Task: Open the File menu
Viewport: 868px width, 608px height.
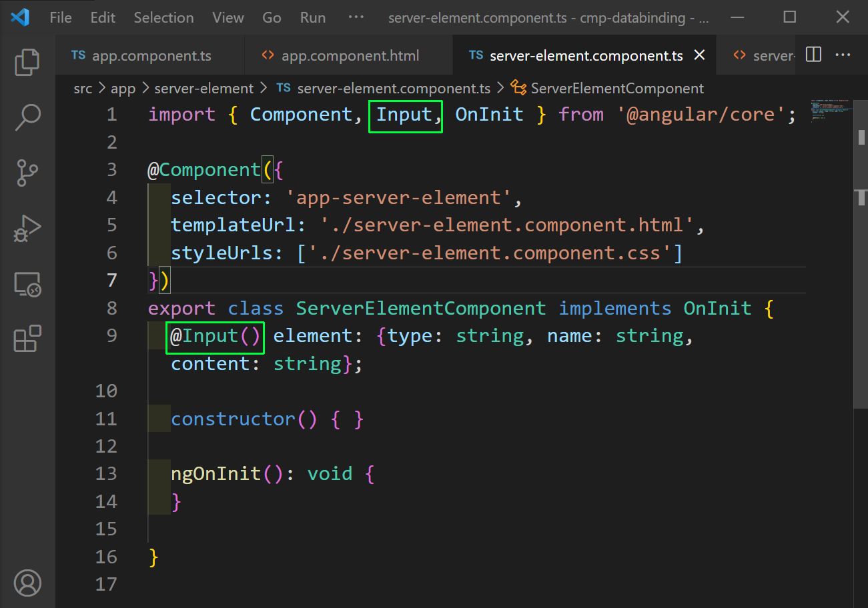Action: point(61,17)
